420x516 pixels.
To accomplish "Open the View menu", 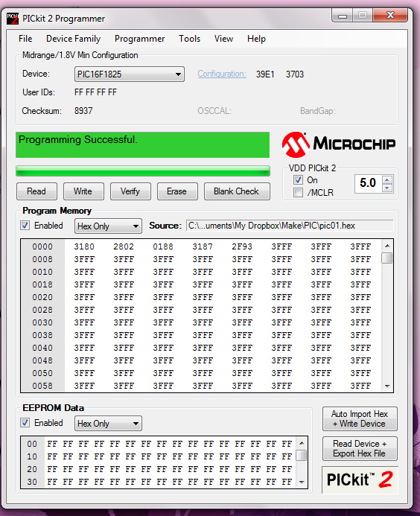I will 224,39.
